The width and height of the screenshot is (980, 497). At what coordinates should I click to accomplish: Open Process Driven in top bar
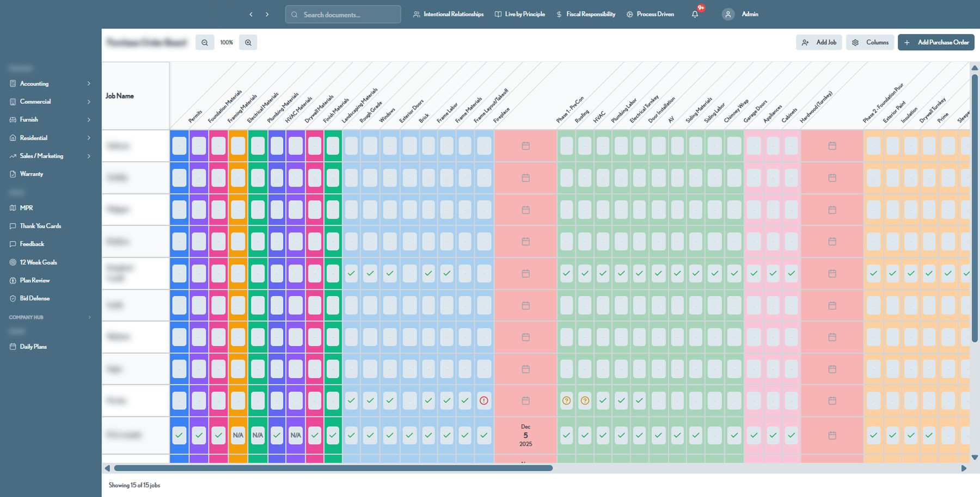click(650, 14)
